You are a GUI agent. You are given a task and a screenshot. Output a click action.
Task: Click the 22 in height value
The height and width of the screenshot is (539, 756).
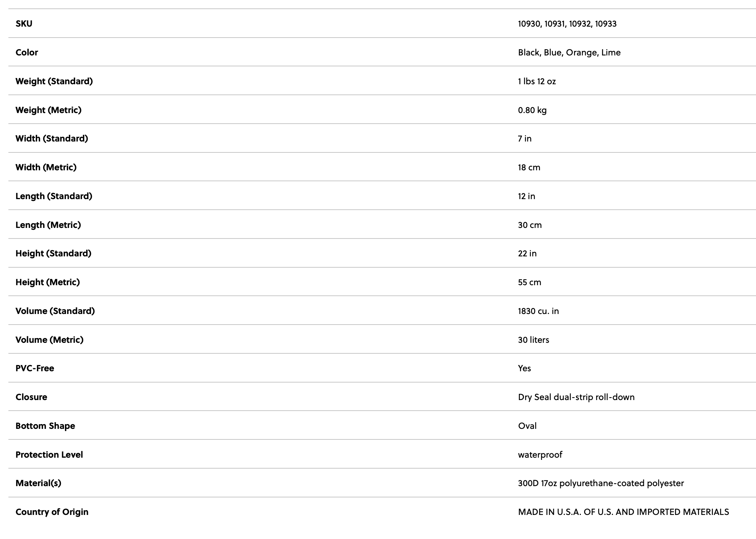point(527,253)
